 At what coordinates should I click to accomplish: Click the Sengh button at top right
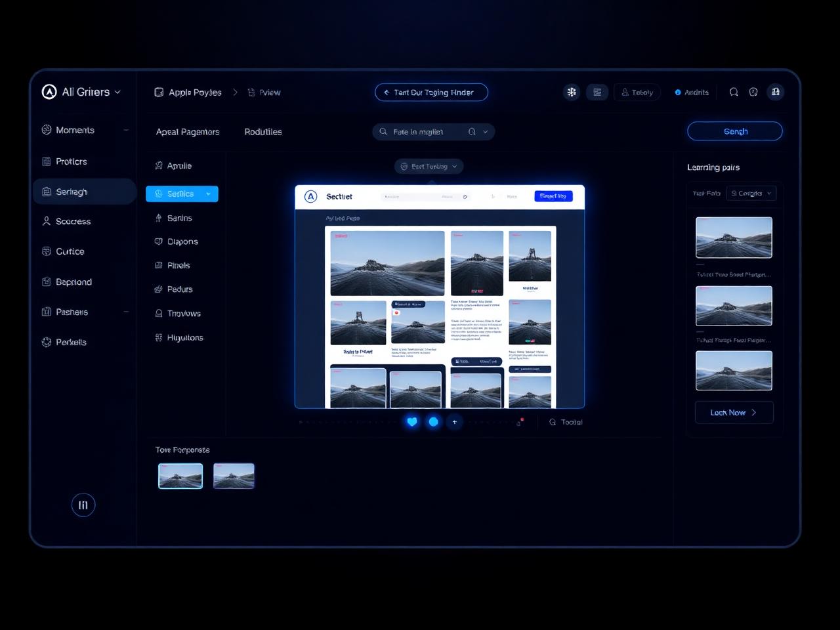click(734, 131)
